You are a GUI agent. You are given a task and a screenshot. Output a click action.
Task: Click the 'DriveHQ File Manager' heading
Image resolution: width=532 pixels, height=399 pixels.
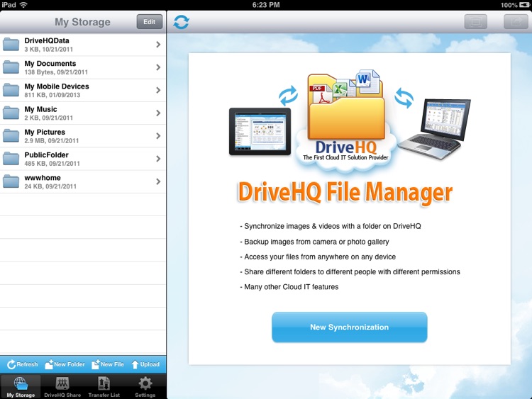pyautogui.click(x=345, y=192)
